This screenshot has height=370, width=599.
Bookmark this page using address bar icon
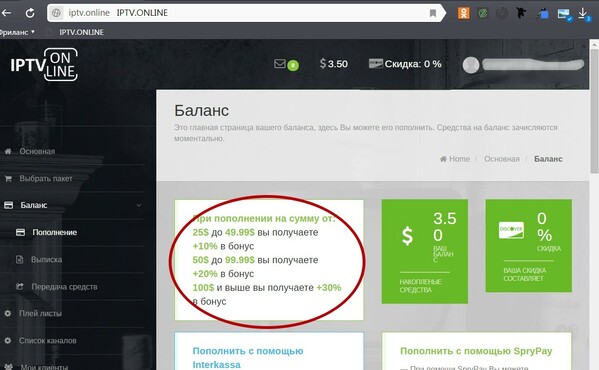coord(433,13)
